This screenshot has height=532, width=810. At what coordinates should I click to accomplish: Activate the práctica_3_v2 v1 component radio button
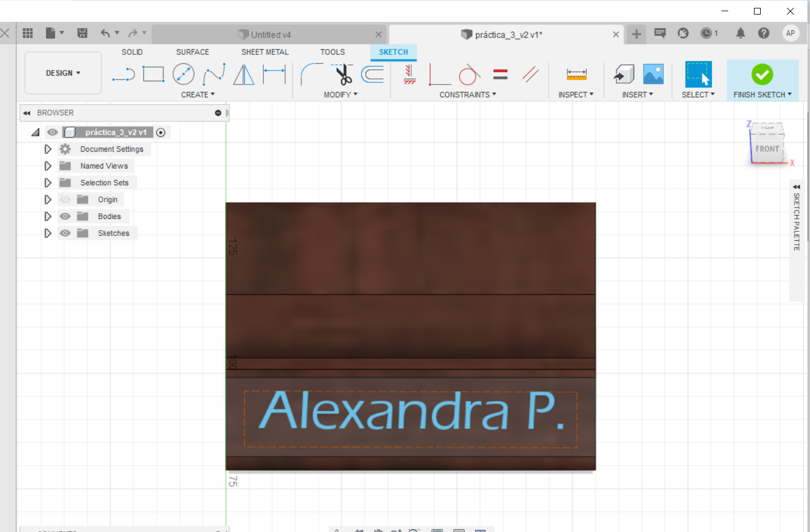(x=161, y=133)
